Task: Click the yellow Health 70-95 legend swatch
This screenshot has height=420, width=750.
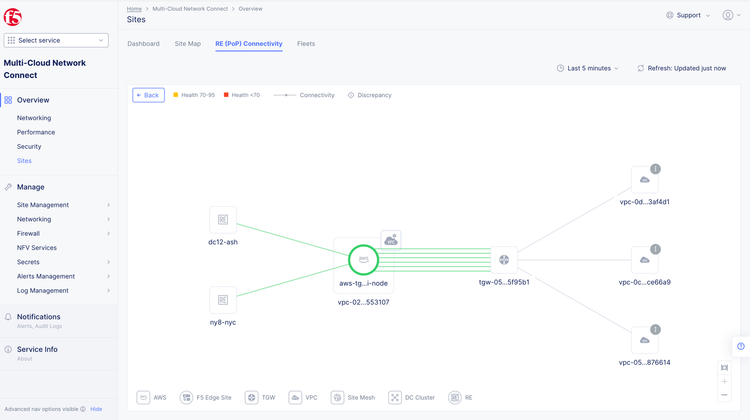Action: tap(176, 95)
